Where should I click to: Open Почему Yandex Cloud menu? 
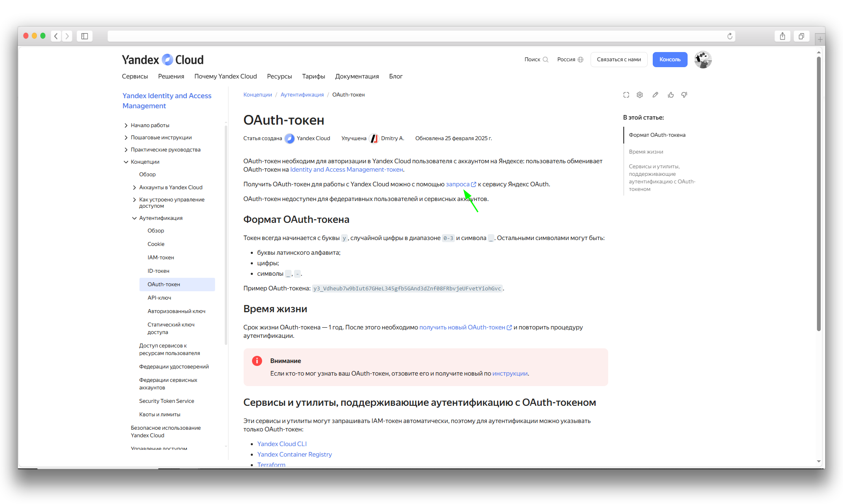point(226,76)
